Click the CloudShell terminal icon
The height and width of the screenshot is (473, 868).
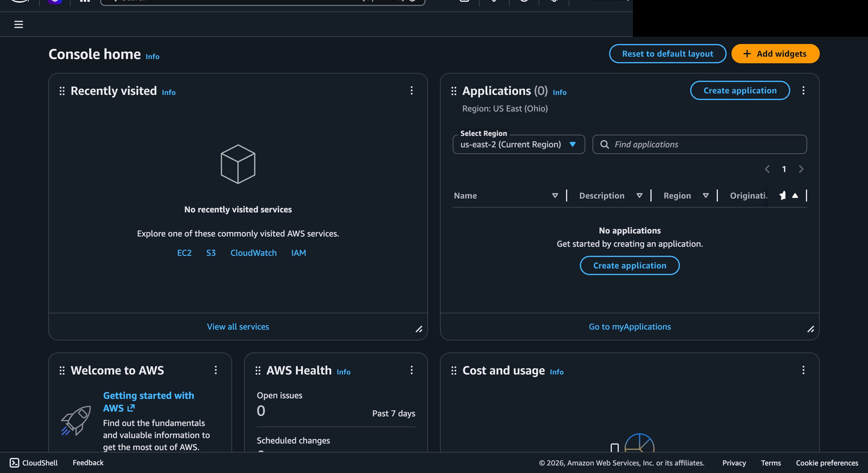coord(14,463)
